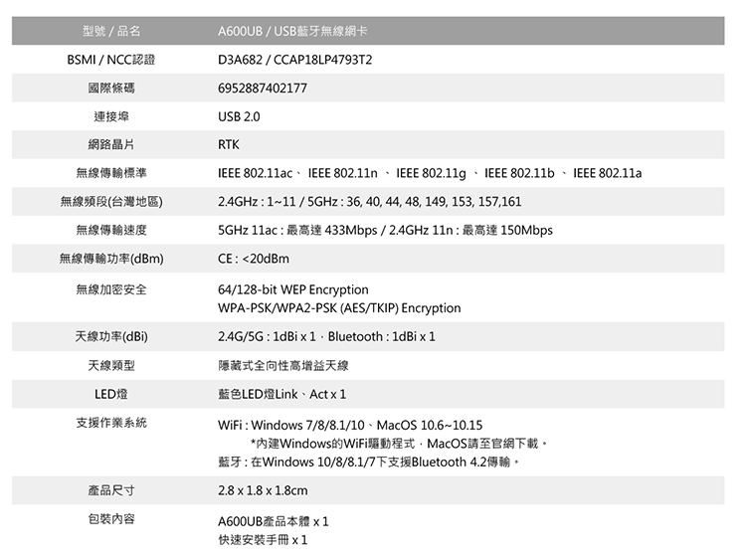746x560 pixels.
Task: Click the Bluetooth : 1dBi x 1 text
Action: click(x=382, y=337)
